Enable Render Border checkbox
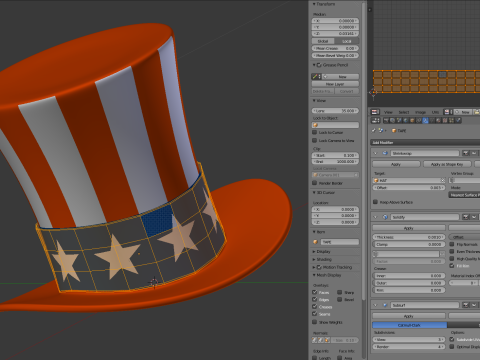Viewport: 480px width, 360px height. point(314,183)
